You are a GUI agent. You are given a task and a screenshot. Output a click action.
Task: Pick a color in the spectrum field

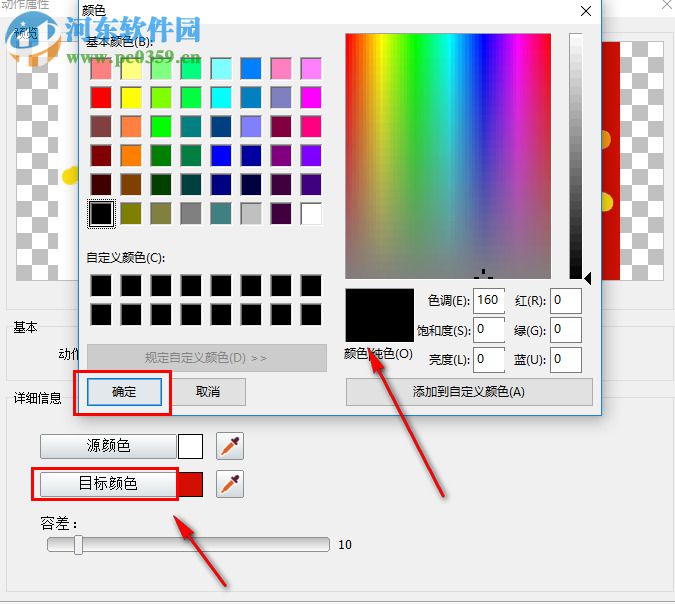click(x=448, y=156)
